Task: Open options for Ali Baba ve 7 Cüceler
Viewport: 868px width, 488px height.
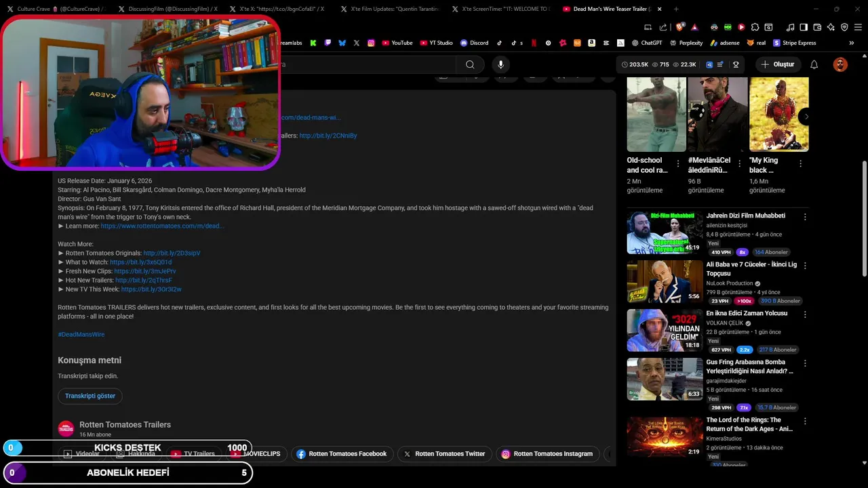Action: pyautogui.click(x=805, y=266)
